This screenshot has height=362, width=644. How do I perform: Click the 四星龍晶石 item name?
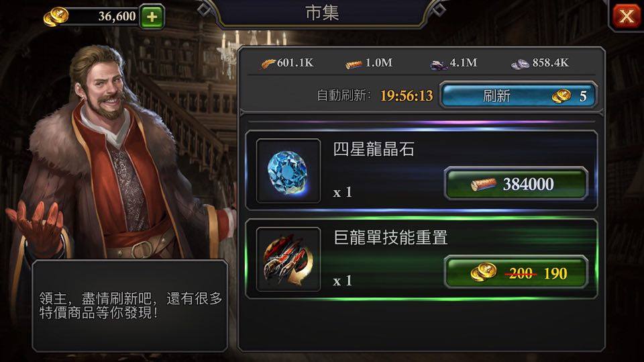tap(374, 149)
